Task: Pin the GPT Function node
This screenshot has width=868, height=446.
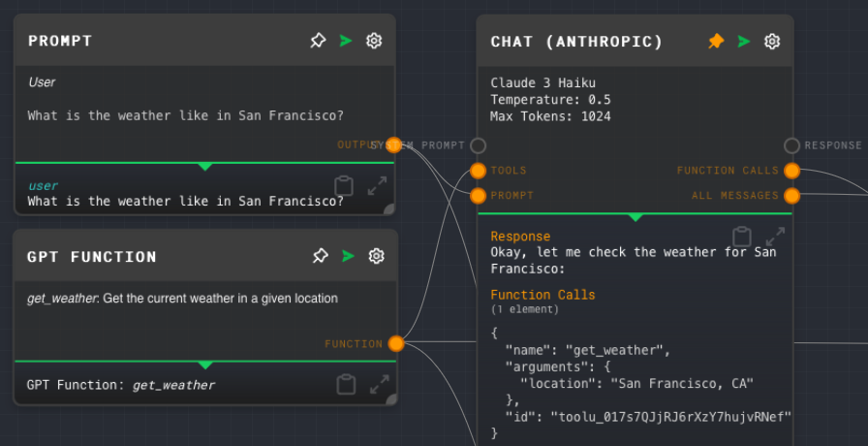Action: [x=320, y=256]
